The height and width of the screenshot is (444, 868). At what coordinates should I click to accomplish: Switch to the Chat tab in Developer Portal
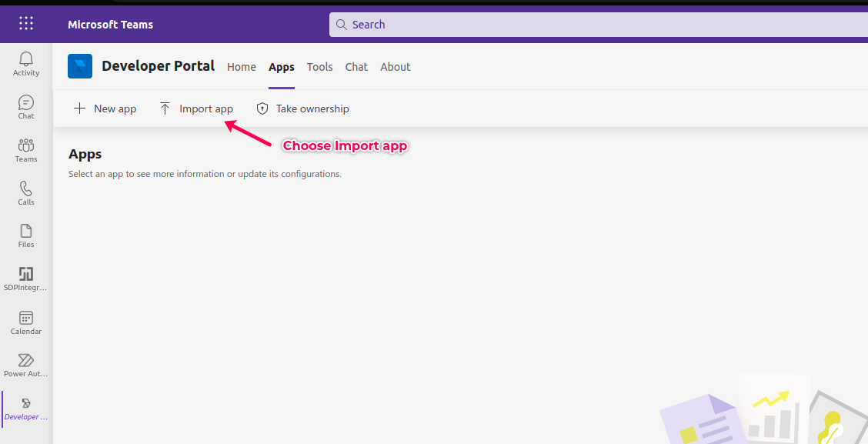point(356,67)
